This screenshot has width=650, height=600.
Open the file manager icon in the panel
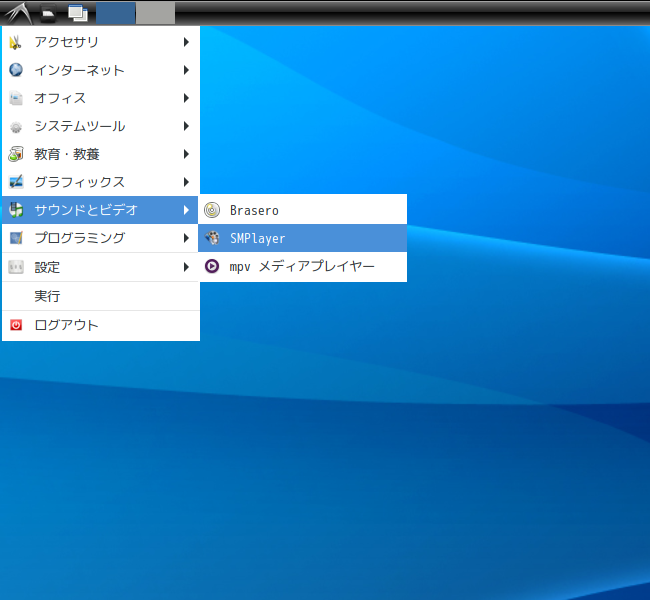(49, 14)
